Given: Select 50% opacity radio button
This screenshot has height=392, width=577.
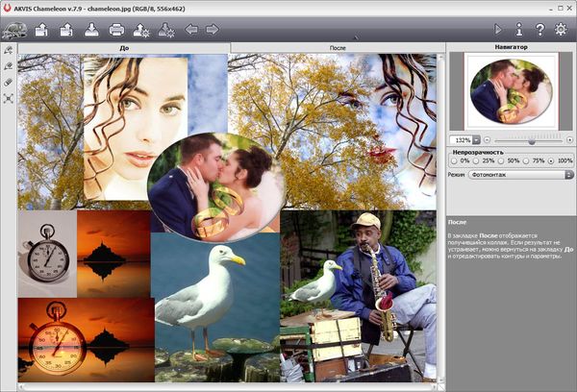Looking at the screenshot, I should click(x=502, y=160).
